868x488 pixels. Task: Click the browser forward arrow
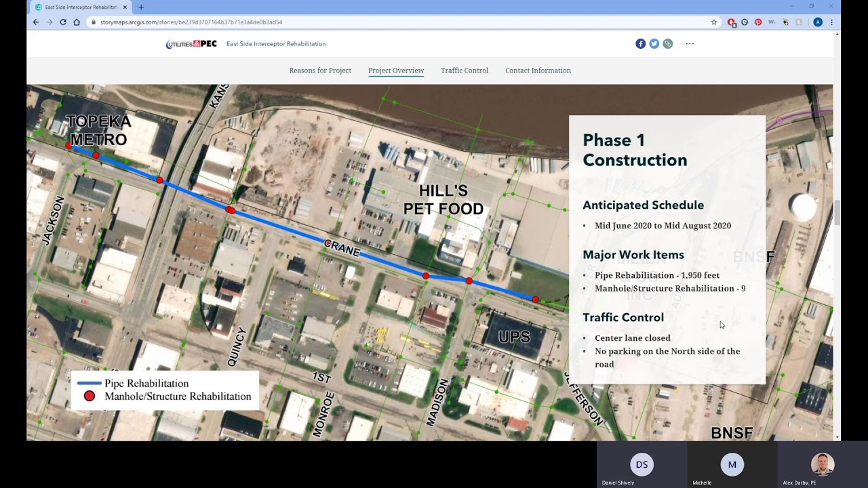click(x=50, y=22)
